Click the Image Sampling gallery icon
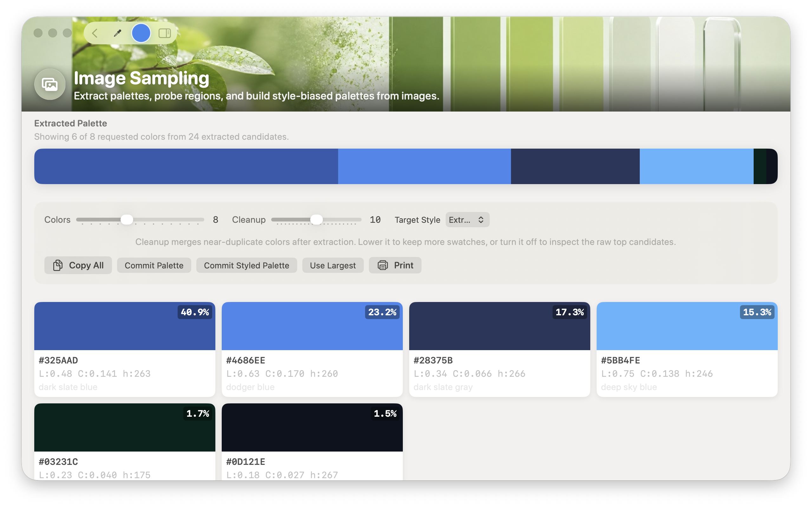The width and height of the screenshot is (812, 507). [x=50, y=84]
